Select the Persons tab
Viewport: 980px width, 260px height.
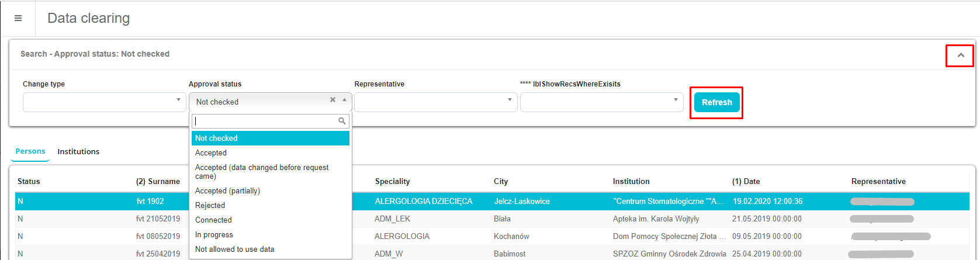[x=30, y=151]
